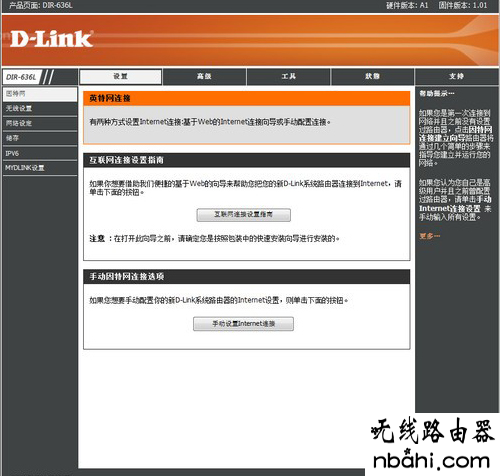Open IPV6 settings in the sidebar

pyautogui.click(x=40, y=153)
